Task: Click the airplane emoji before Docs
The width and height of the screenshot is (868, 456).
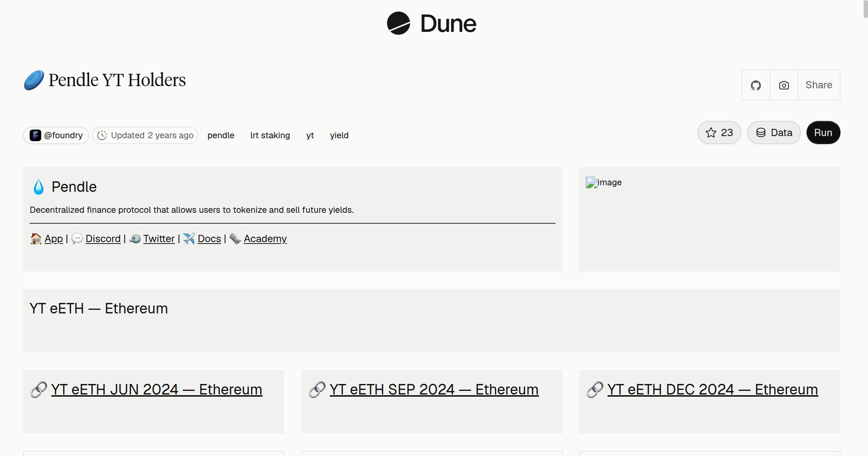Action: click(189, 239)
